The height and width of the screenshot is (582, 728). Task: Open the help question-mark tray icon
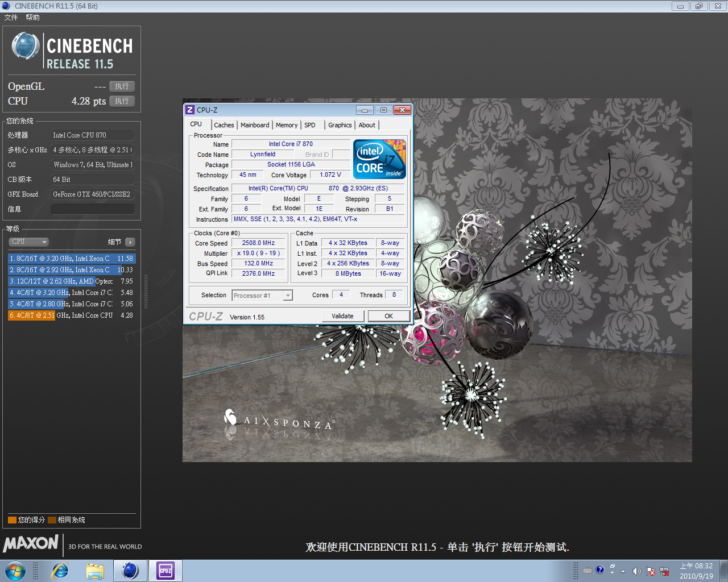pos(599,569)
